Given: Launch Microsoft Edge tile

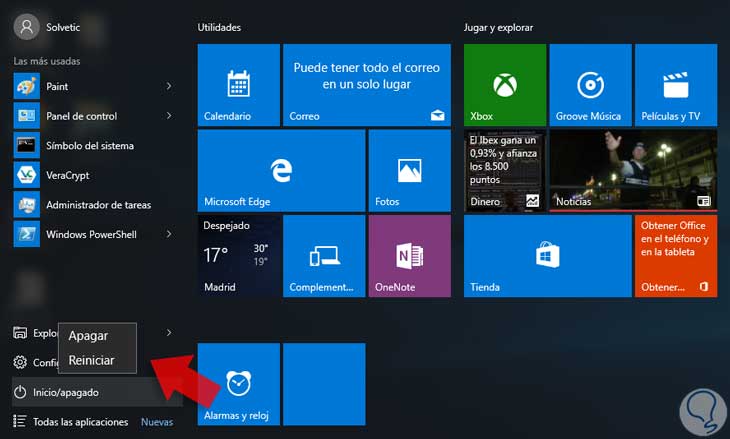Looking at the screenshot, I should pyautogui.click(x=281, y=170).
